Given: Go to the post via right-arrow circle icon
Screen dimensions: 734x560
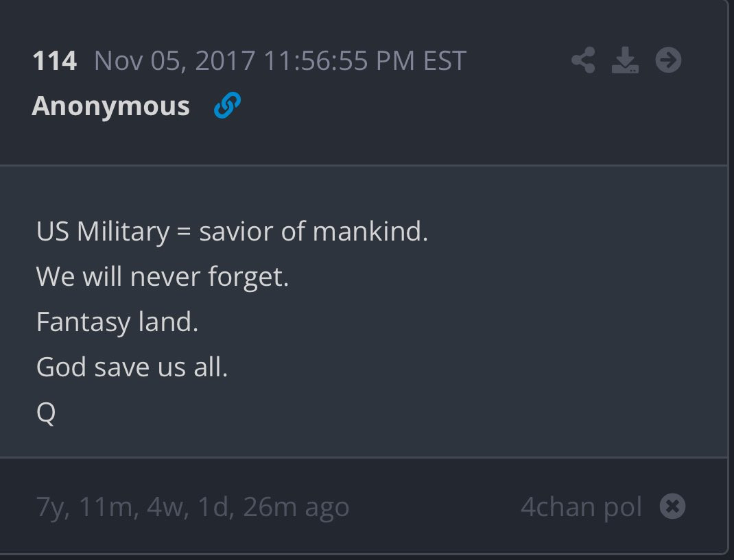Looking at the screenshot, I should tap(668, 61).
